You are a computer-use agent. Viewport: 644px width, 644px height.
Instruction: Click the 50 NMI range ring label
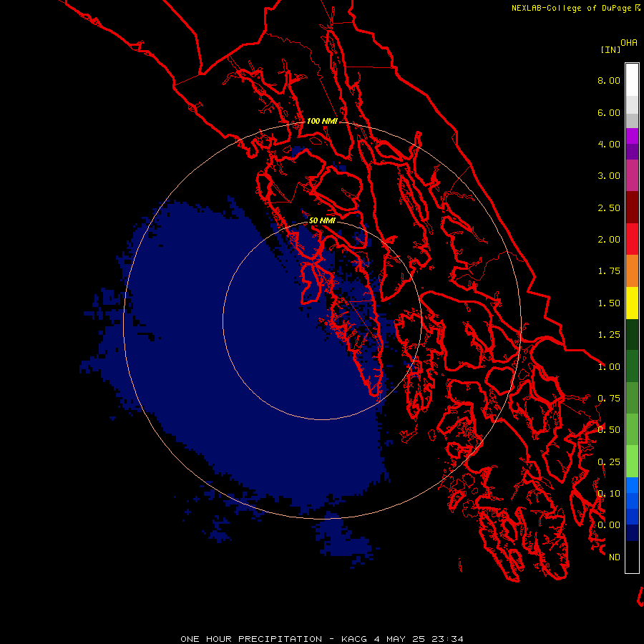coord(322,220)
